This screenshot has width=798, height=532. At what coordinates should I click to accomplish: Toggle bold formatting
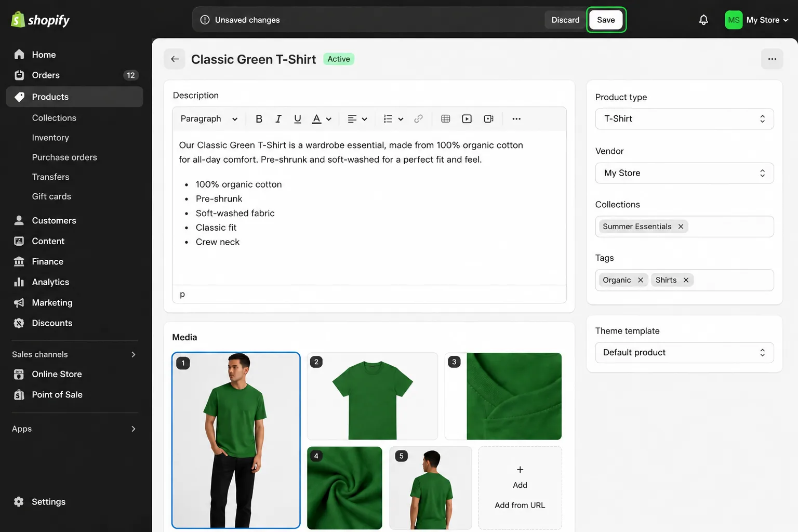259,119
